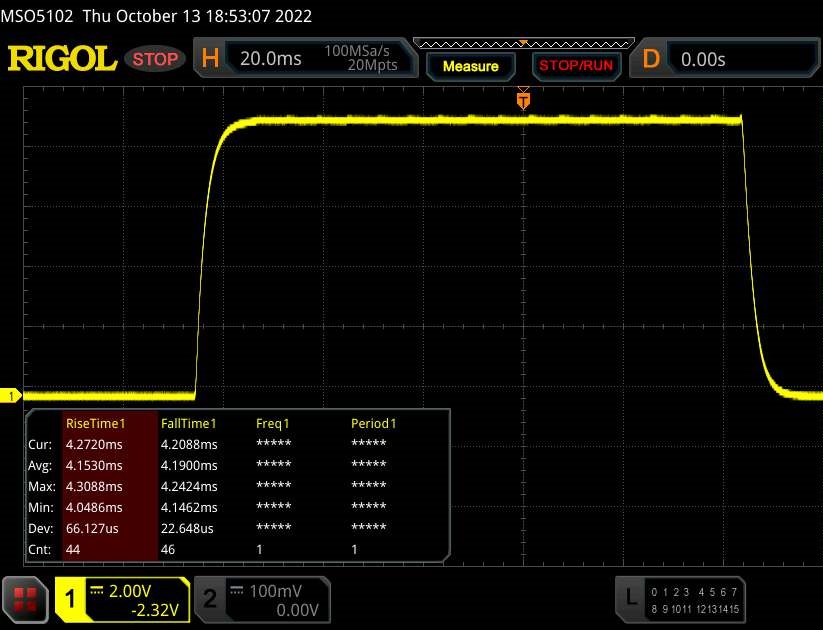Screen dimensions: 823x630
Task: Select the RiseTime1 measurement column header
Action: coord(96,424)
